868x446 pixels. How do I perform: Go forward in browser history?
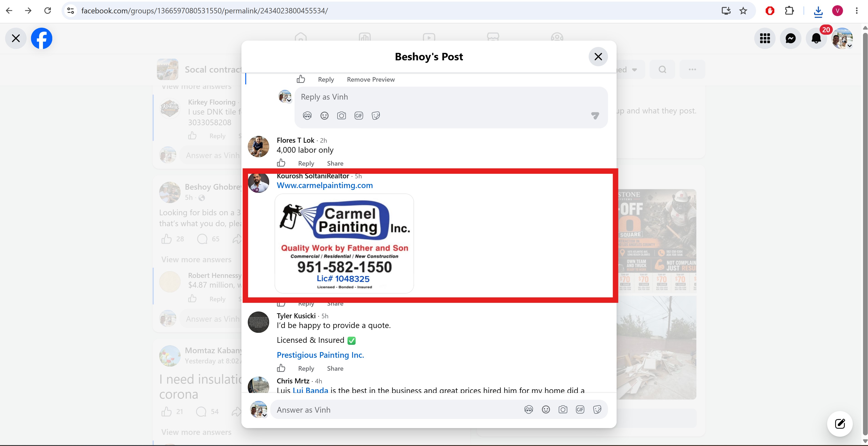(28, 11)
